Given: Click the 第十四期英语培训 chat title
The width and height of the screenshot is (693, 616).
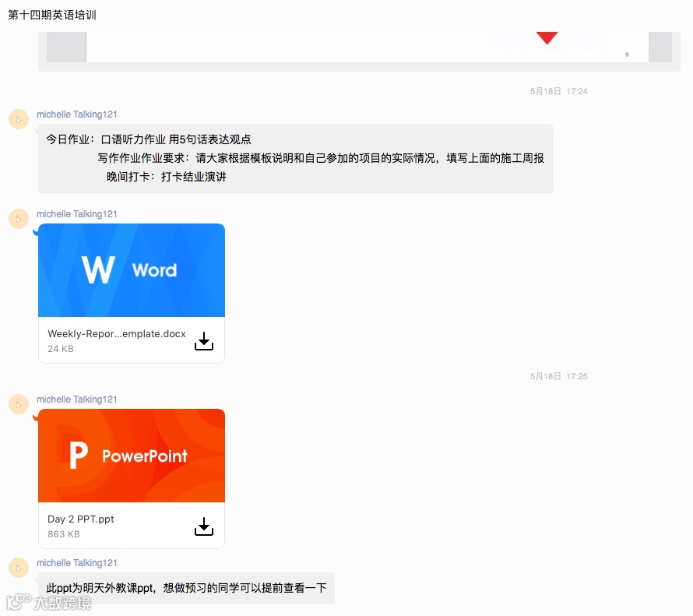Looking at the screenshot, I should 52,15.
